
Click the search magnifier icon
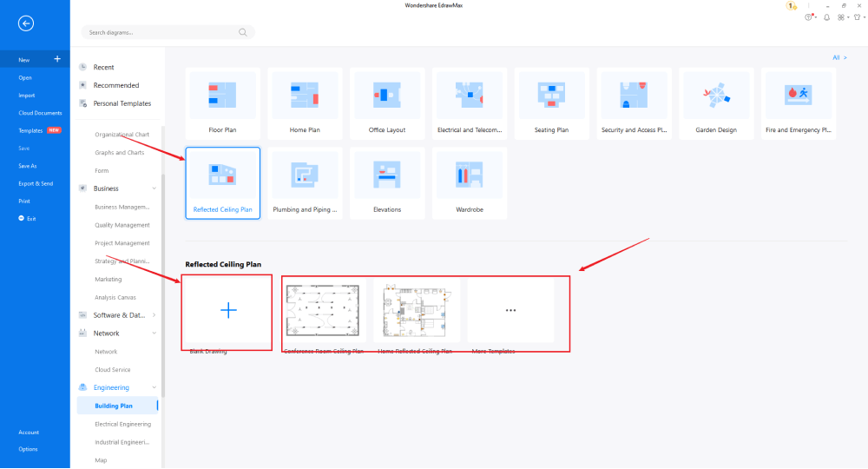pos(242,32)
